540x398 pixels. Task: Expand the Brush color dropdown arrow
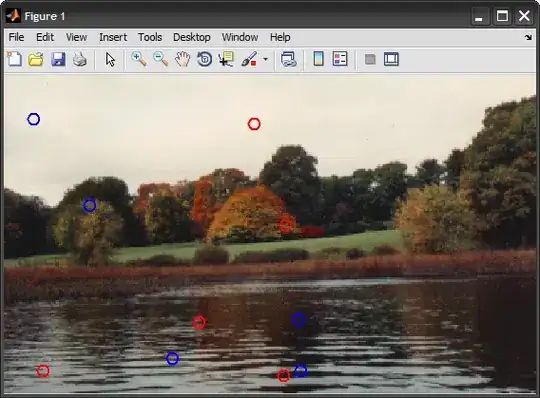pyautogui.click(x=265, y=59)
